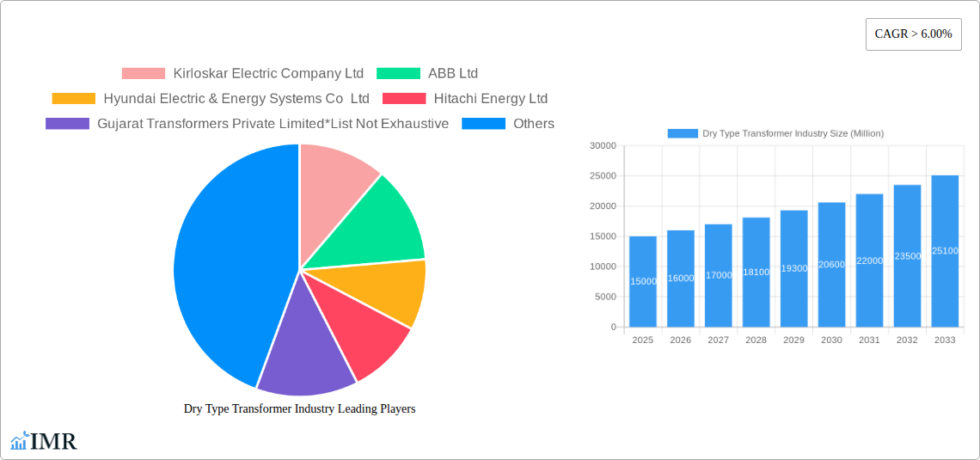
Task: Click Hitachi Energy Ltd legend label
Action: click(x=491, y=98)
